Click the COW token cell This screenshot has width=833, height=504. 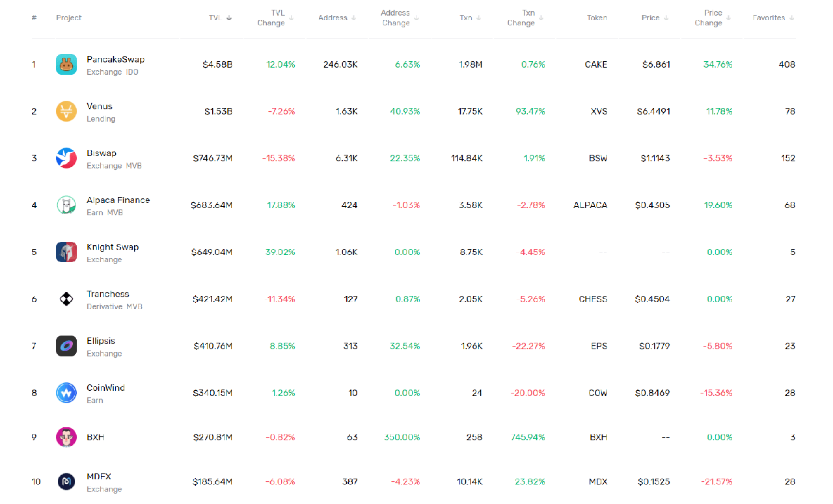(x=597, y=393)
